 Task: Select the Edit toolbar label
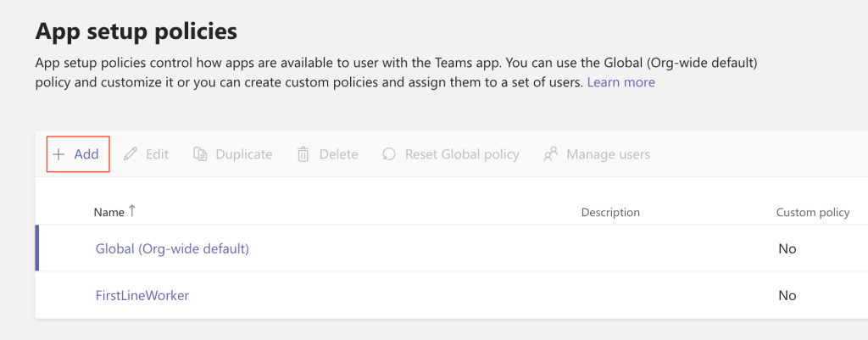coord(157,154)
